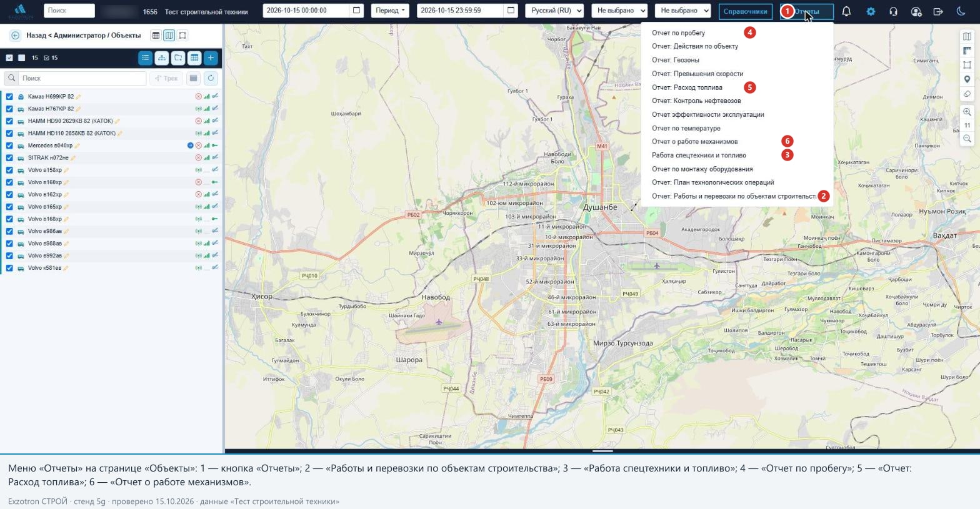Select Отчет: Расход топлива

point(687,87)
